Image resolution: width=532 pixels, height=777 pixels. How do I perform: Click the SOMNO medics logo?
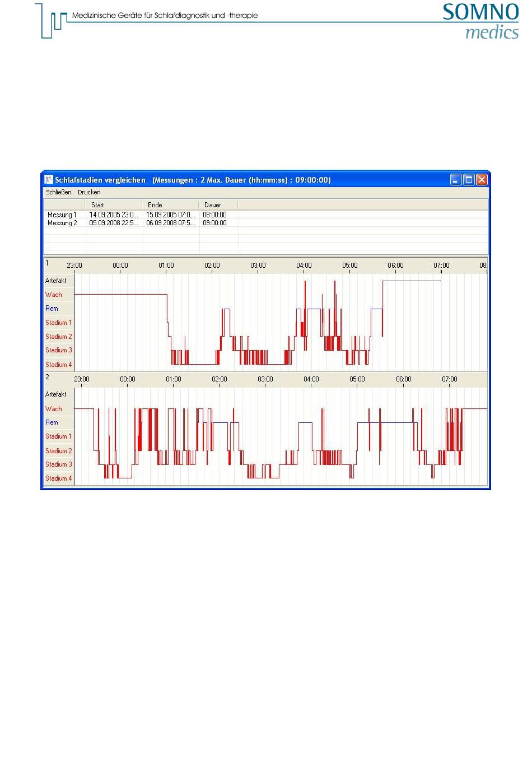click(x=480, y=21)
